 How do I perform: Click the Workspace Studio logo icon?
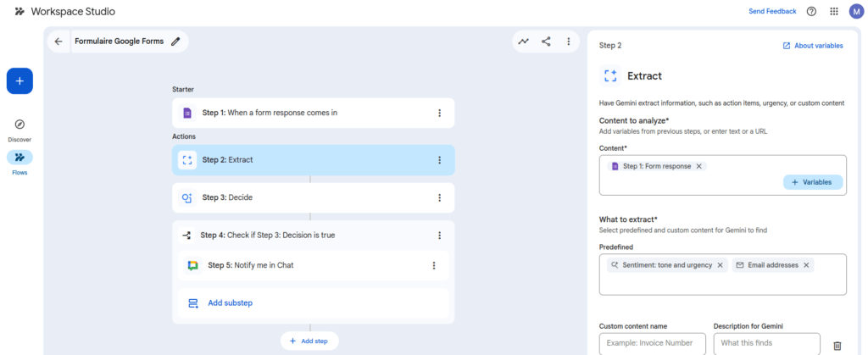(19, 11)
